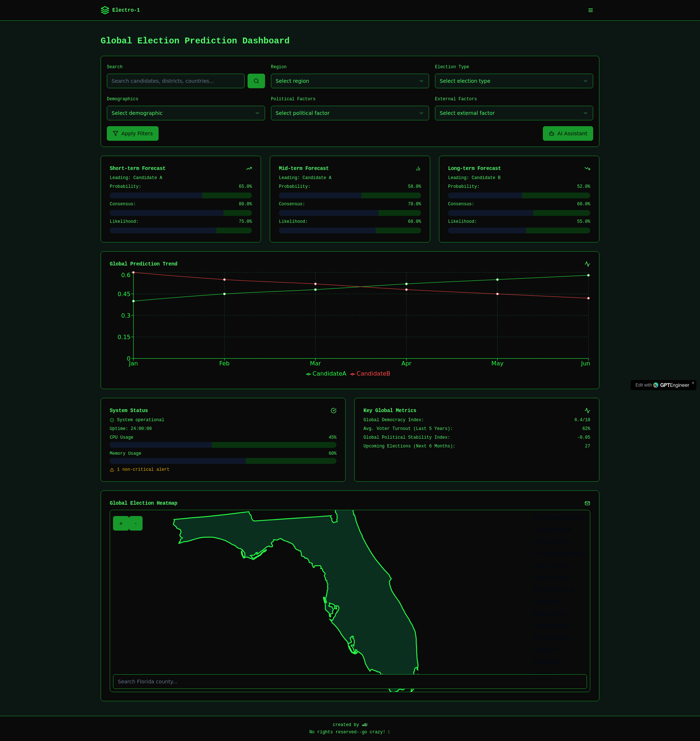Click the 'Uptime: 24:00:00' text

131,429
